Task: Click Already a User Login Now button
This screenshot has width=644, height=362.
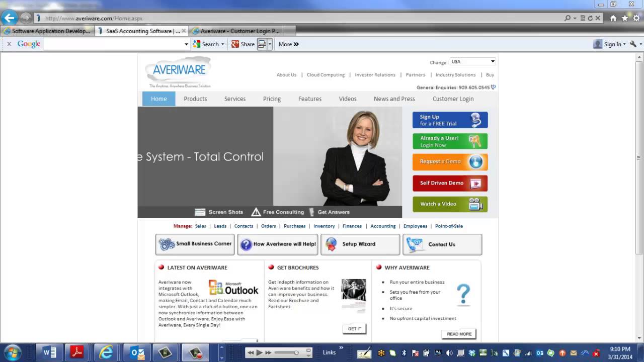Action: (450, 141)
